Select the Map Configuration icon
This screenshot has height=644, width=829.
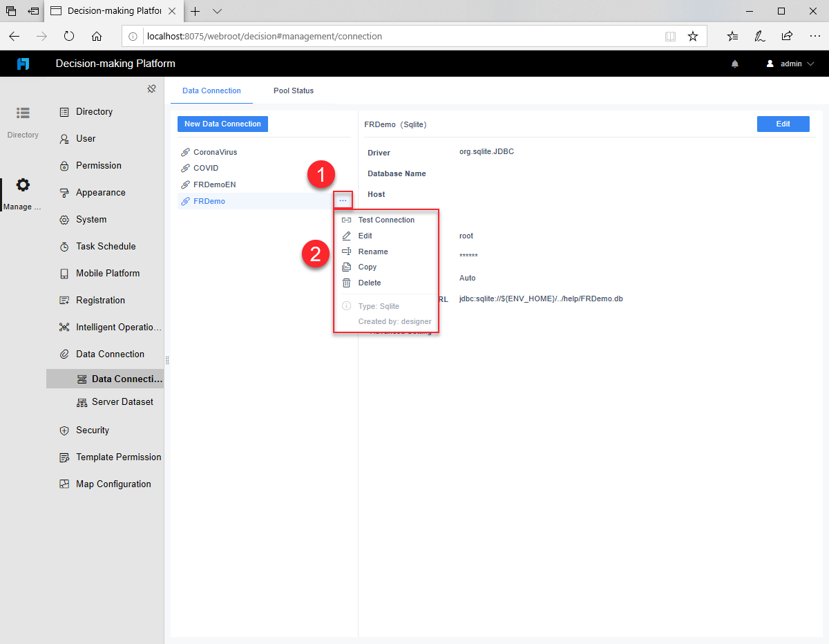click(64, 484)
